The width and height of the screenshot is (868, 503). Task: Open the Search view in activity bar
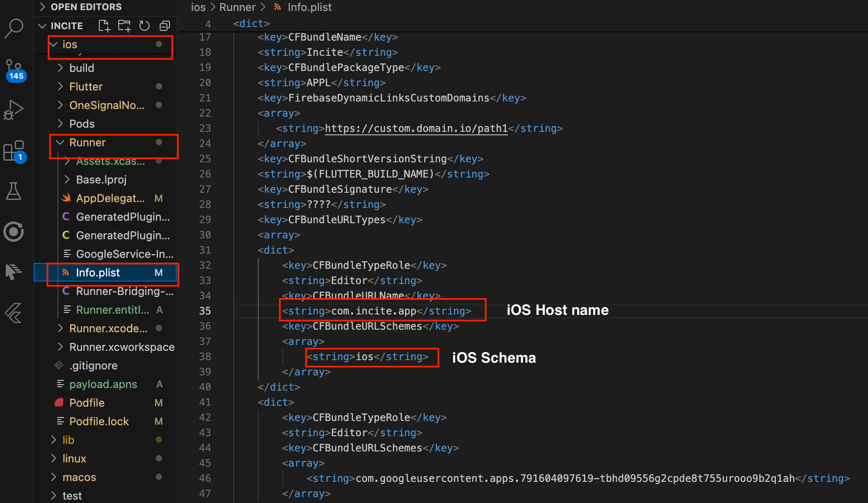click(x=14, y=28)
